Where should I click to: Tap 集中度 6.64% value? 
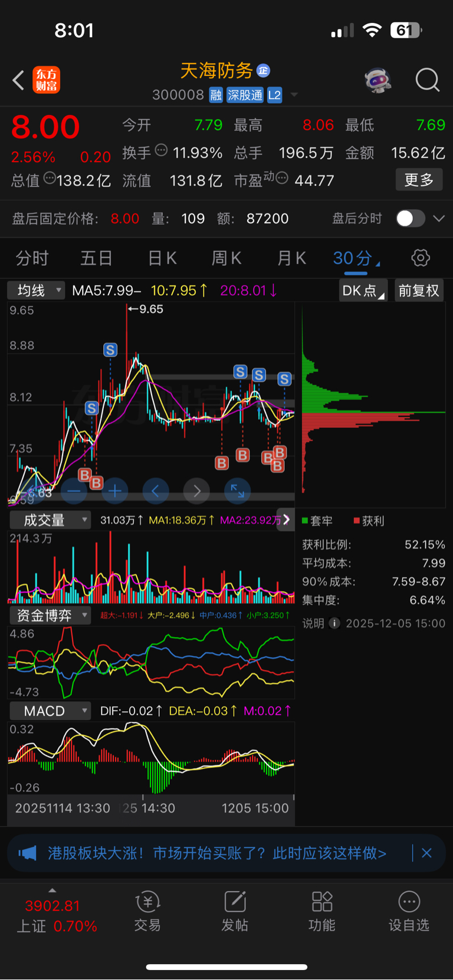point(428,600)
